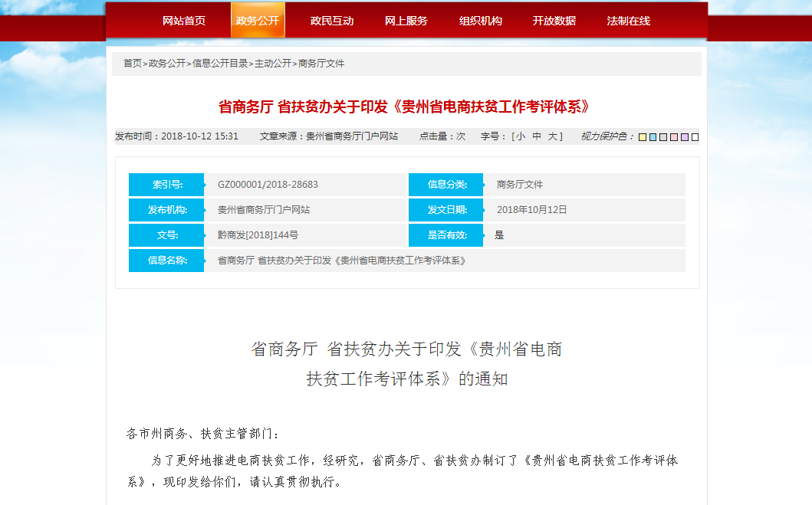This screenshot has width=812, height=505.
Task: Select 组织机构 in the navigation bar
Action: click(x=481, y=21)
